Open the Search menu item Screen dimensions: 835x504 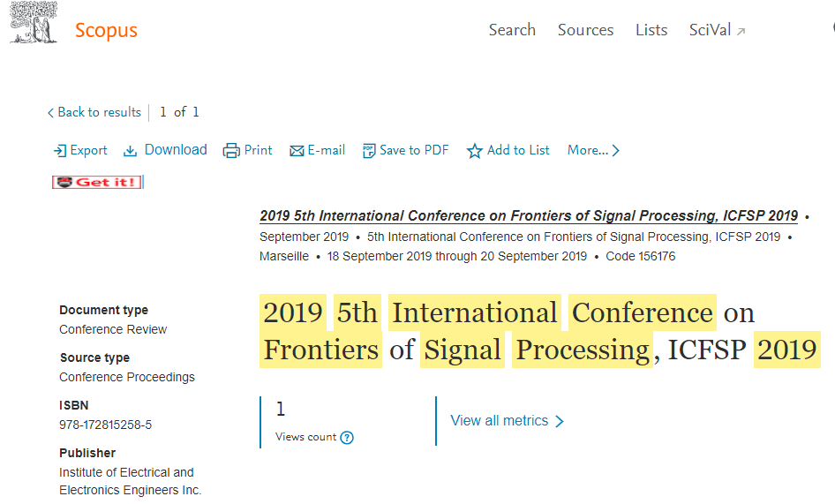pyautogui.click(x=512, y=30)
